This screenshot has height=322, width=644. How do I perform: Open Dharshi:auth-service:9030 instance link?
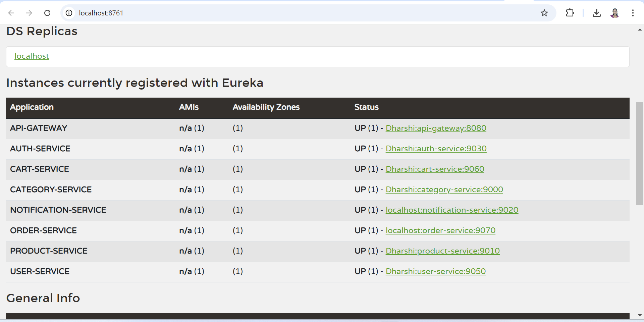pos(436,149)
